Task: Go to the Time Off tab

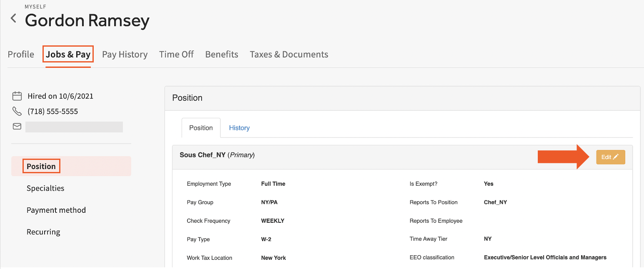Action: [176, 55]
